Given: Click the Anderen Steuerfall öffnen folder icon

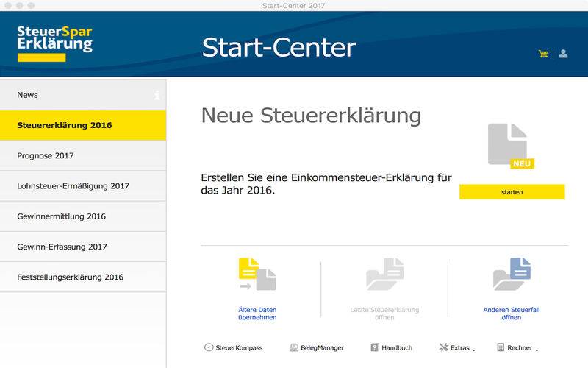Looking at the screenshot, I should coord(512,274).
